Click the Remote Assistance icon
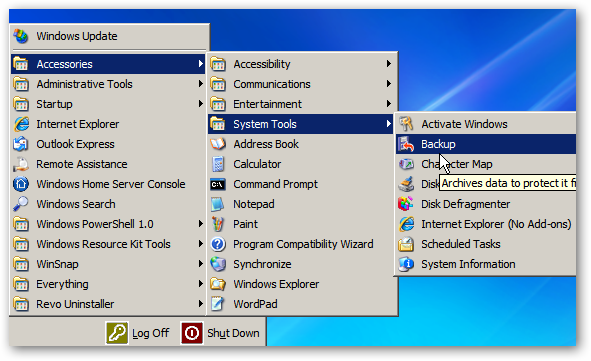Screen dimensions: 591x361 click(x=21, y=164)
